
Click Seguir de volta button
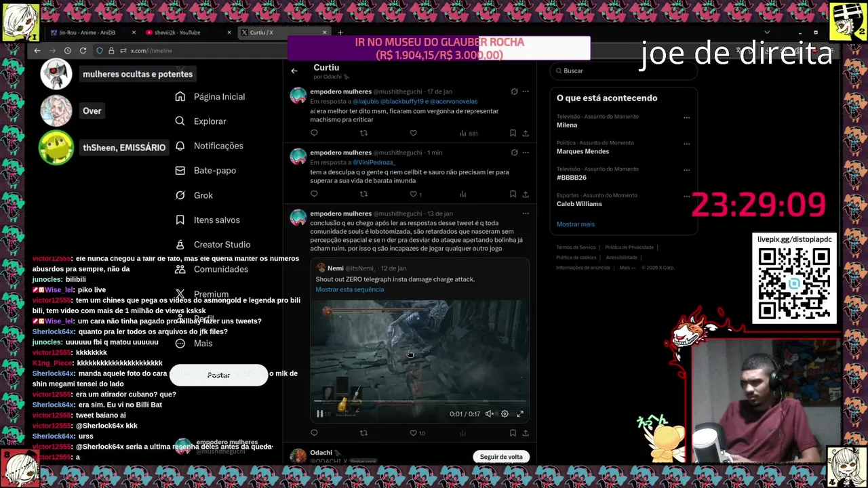click(x=501, y=457)
